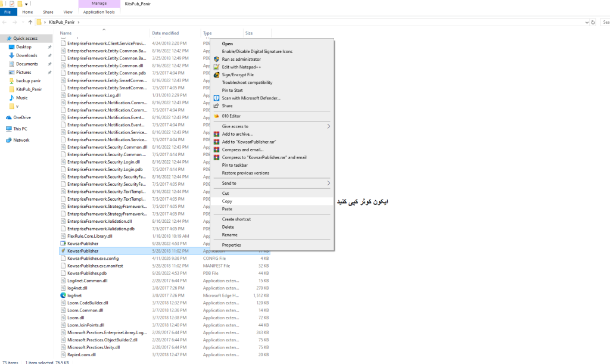Select Properties in the context menu

(231, 245)
